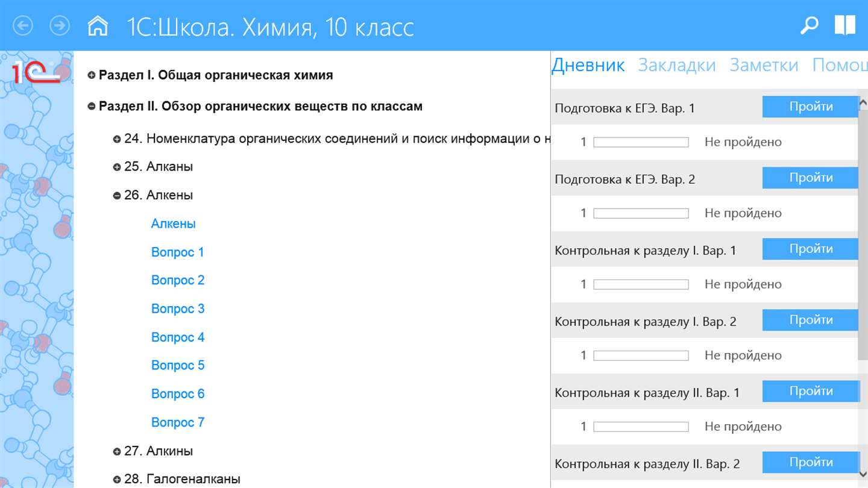Collapse Раздел II. Обзор органических веществ
The image size is (868, 488).
(x=92, y=107)
